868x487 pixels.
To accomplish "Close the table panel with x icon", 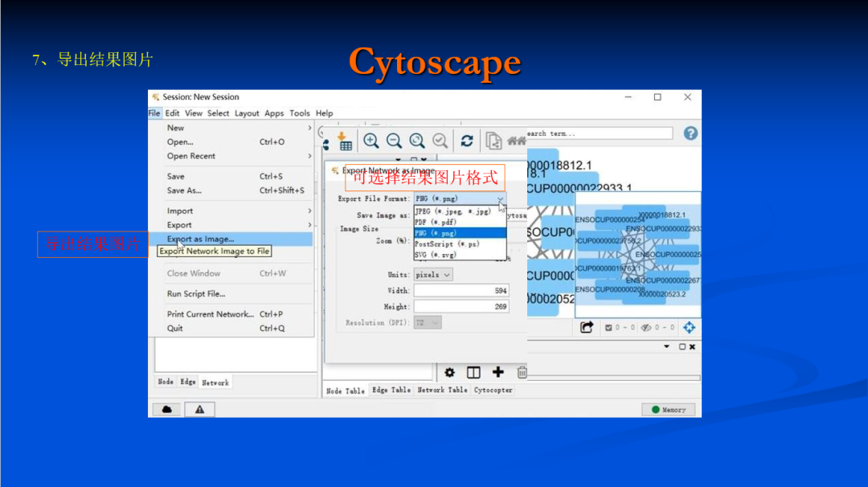I will pos(692,346).
